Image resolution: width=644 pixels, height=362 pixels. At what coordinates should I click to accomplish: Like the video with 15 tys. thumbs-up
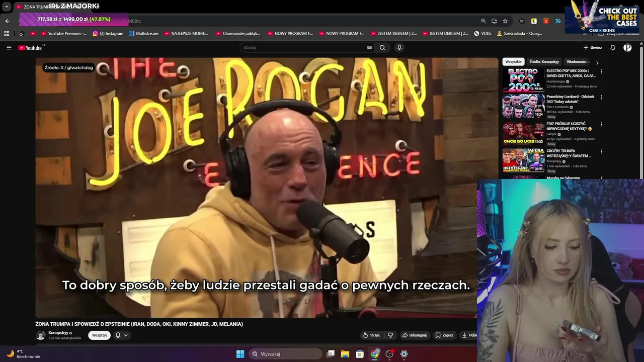tap(371, 335)
